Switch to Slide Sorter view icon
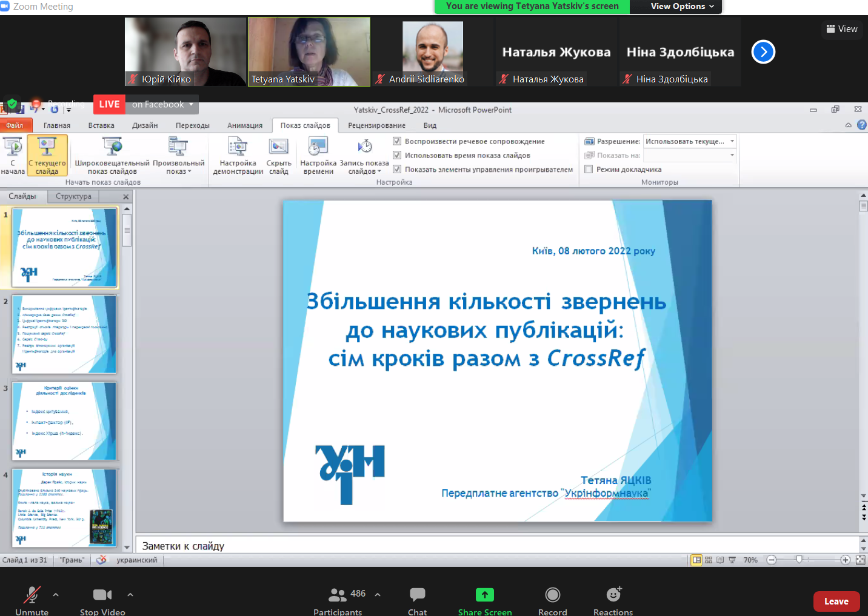Screen dimensions: 868x616 click(709, 560)
